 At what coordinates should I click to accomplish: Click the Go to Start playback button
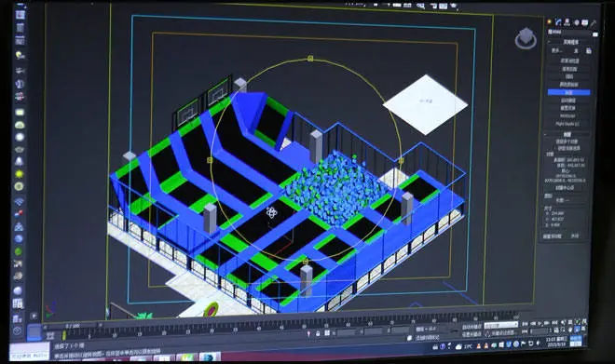pos(526,324)
